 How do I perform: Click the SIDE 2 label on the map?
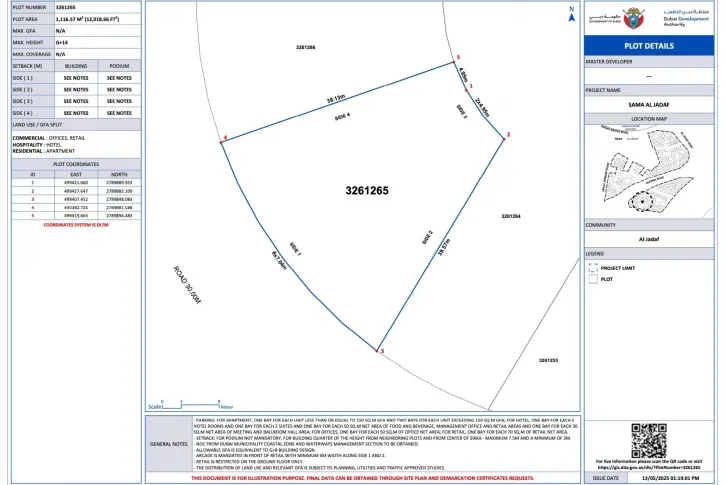click(427, 238)
